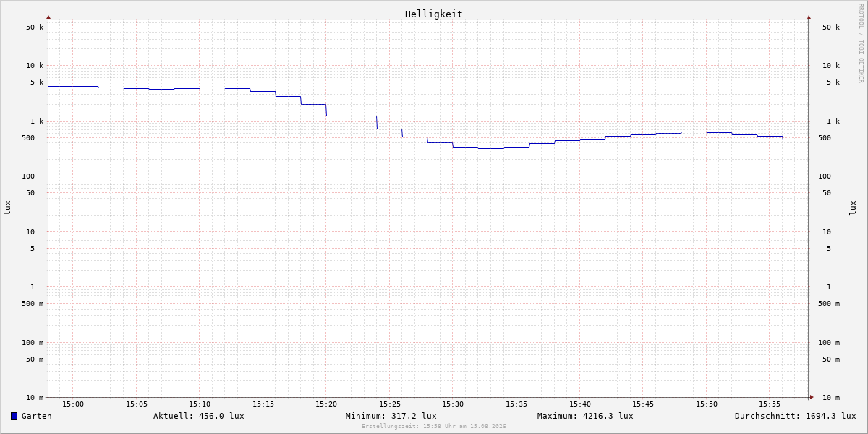868x434 pixels.
Task: Click the Erstellungszeit timestamp footer text
Action: [434, 426]
